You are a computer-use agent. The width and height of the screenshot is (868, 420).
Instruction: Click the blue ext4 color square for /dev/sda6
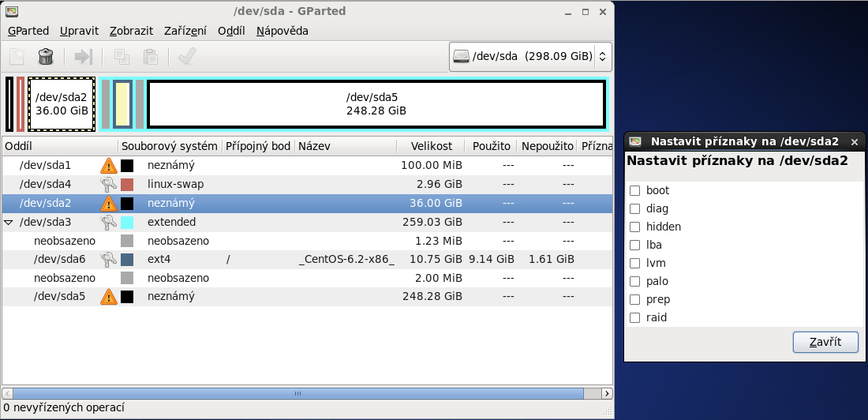pos(127,259)
